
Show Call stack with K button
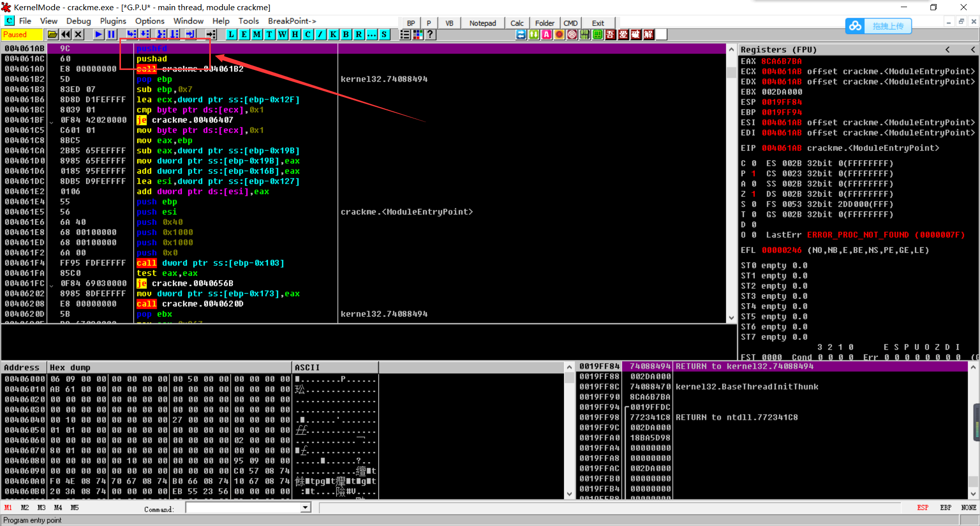pos(333,34)
